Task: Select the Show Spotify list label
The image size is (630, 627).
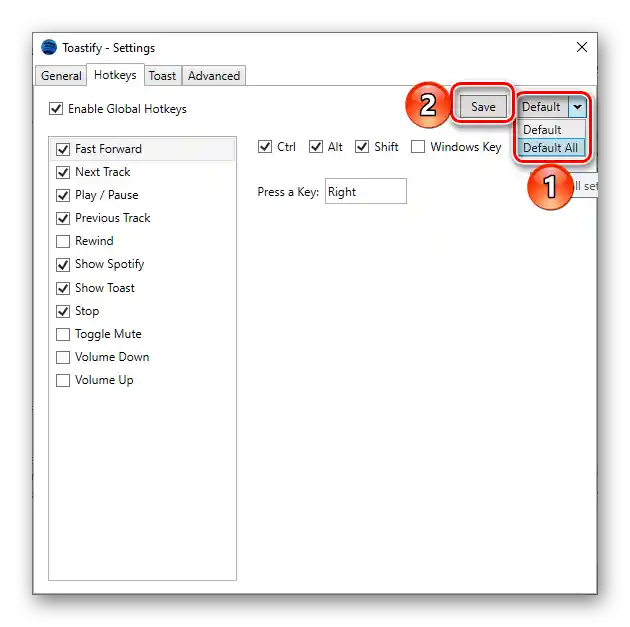Action: pos(109,264)
